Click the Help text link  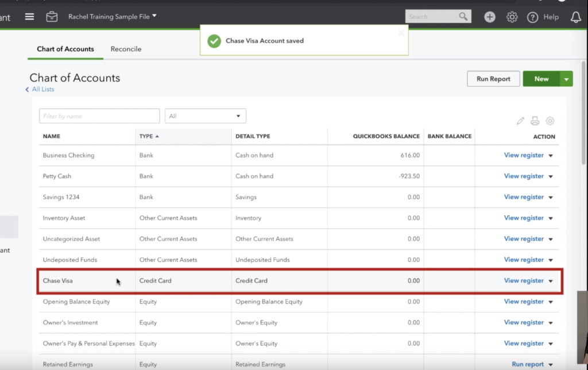pyautogui.click(x=551, y=17)
